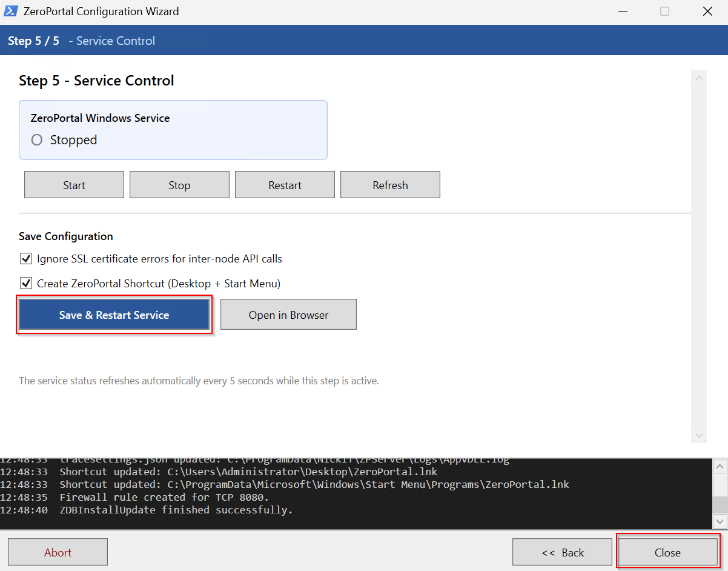
Task: Close the window with the X icon
Action: pos(707,11)
